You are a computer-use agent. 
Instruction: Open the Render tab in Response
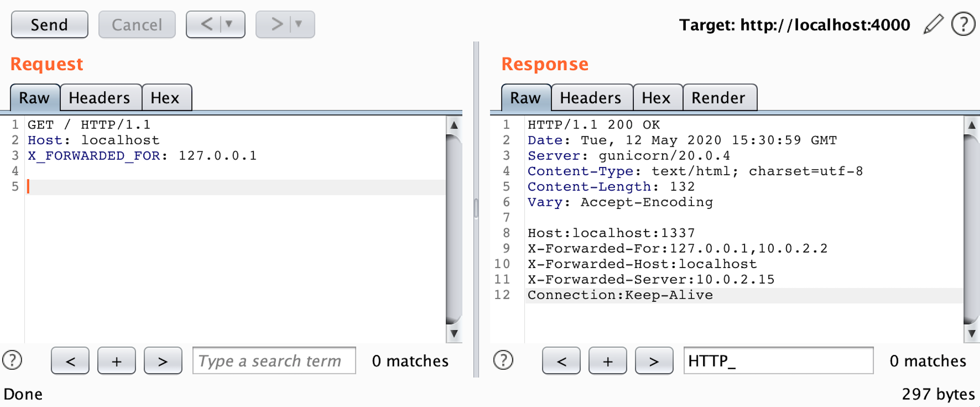718,98
